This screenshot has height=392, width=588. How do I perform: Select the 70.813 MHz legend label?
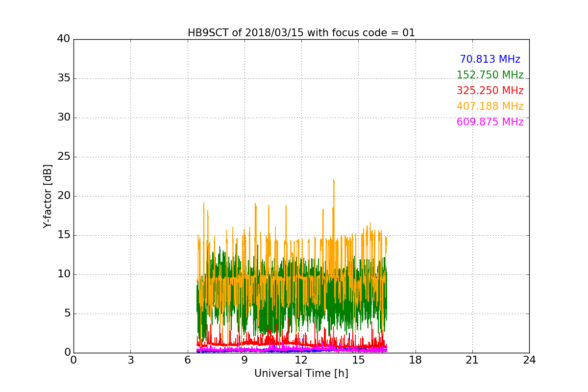tap(490, 59)
